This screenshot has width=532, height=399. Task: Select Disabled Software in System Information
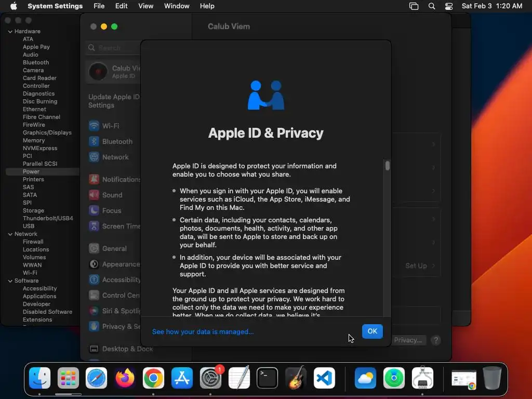(47, 312)
